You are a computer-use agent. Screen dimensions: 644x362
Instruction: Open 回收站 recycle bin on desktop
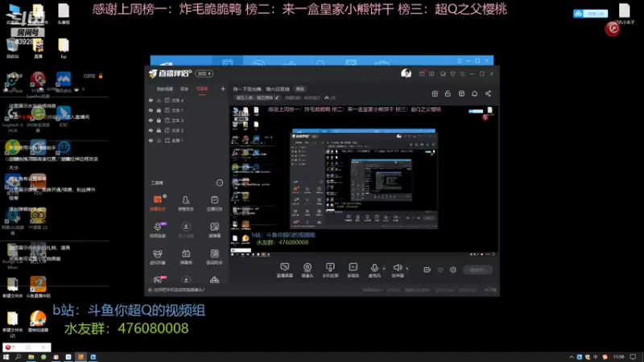click(12, 48)
